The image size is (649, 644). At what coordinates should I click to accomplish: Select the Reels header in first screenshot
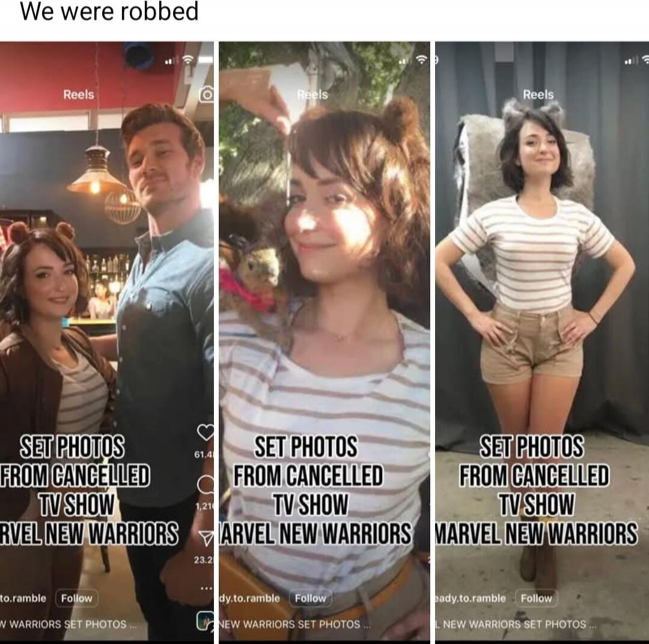click(x=79, y=94)
